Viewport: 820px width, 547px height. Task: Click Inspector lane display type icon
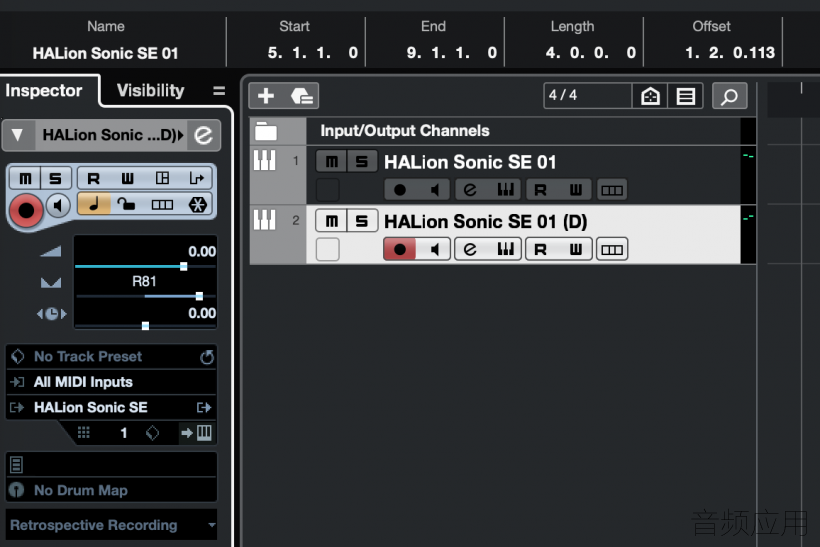point(162,204)
